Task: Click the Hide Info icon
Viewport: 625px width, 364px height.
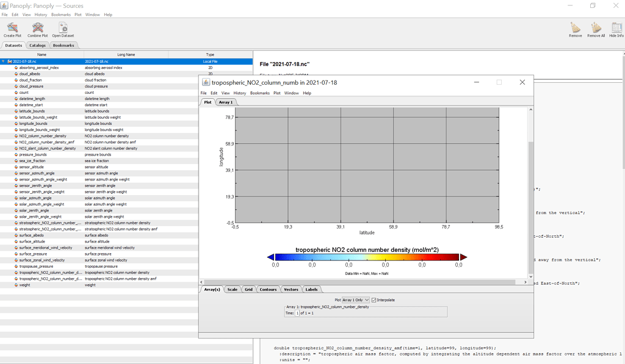Action: 616,28
